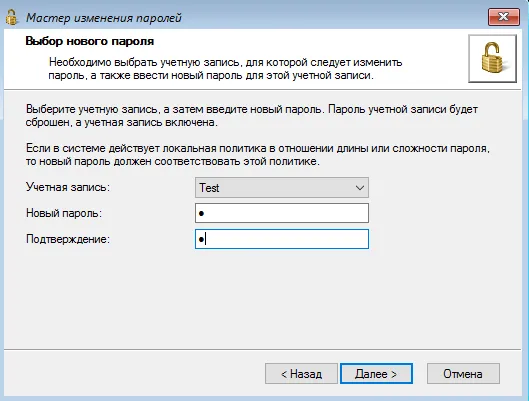Click the paragraph starting Выберите учетную запись
This screenshot has width=529, height=401.
252,116
